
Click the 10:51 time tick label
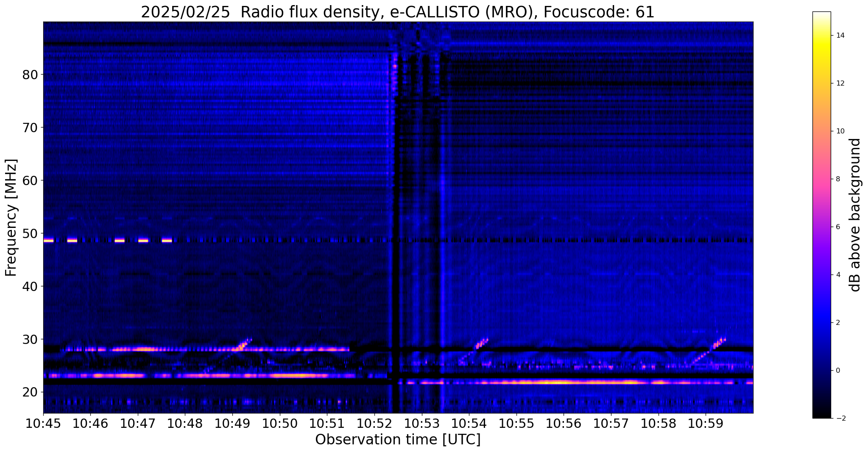(327, 424)
